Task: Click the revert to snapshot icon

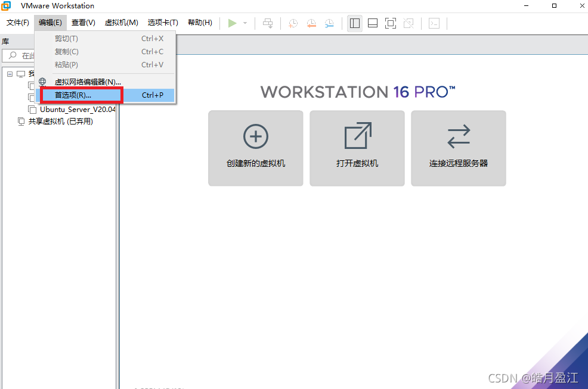Action: click(311, 23)
